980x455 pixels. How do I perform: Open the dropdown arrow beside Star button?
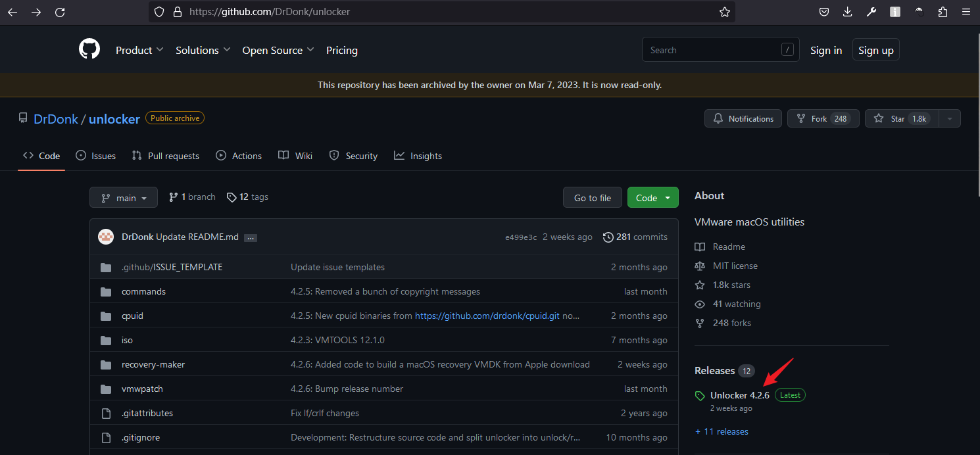tap(948, 119)
